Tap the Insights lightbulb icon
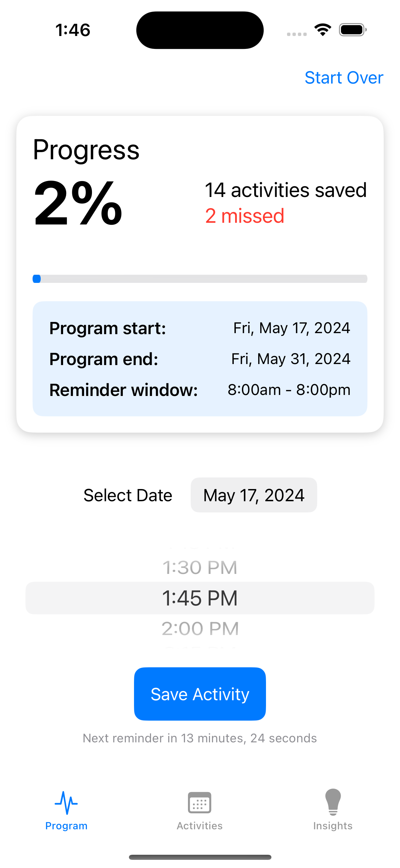The height and width of the screenshot is (868, 400). (x=332, y=802)
